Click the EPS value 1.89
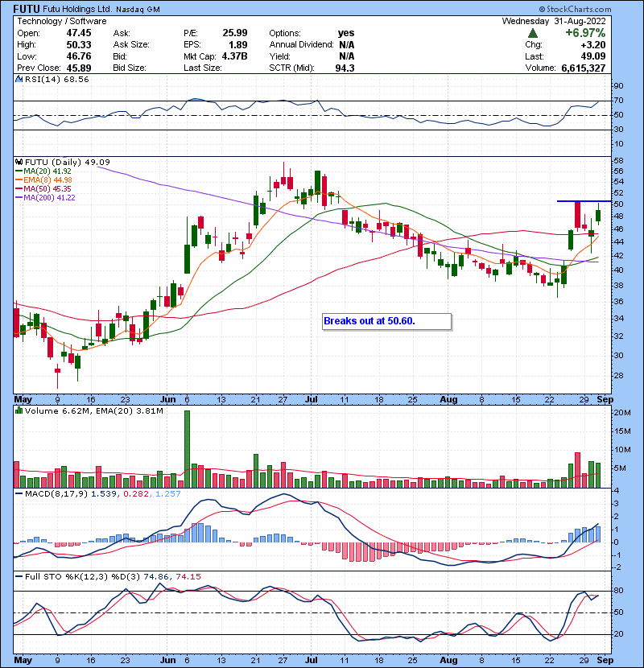 (237, 44)
